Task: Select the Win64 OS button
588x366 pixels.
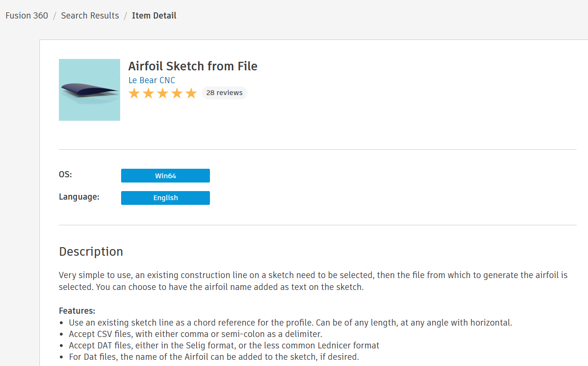Action: [165, 176]
